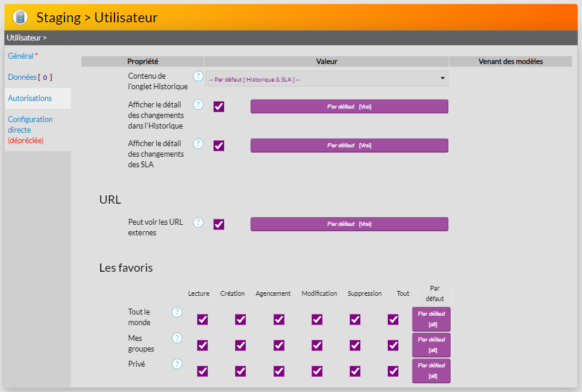Image resolution: width=582 pixels, height=392 pixels.
Task: Show help for détail des changements SLA
Action: (198, 143)
